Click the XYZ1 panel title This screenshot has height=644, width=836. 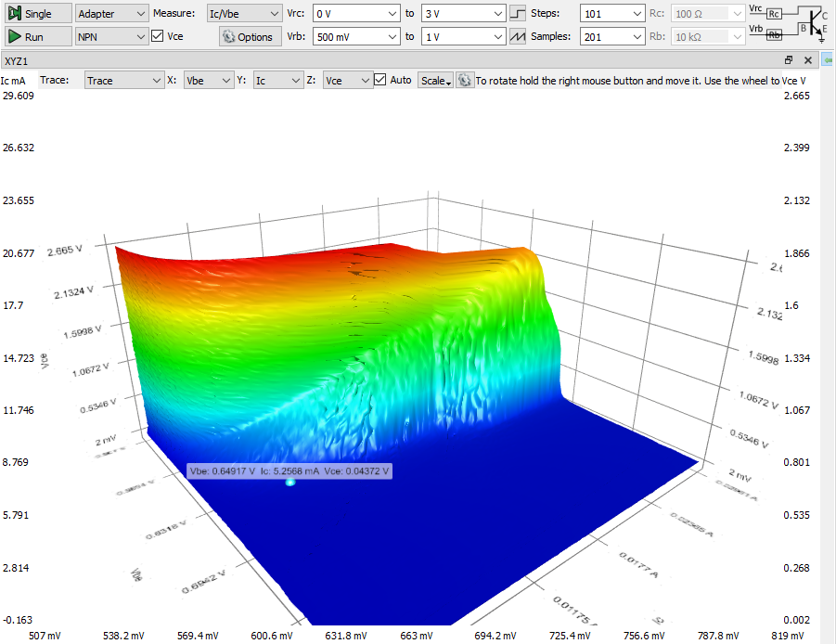[16, 61]
